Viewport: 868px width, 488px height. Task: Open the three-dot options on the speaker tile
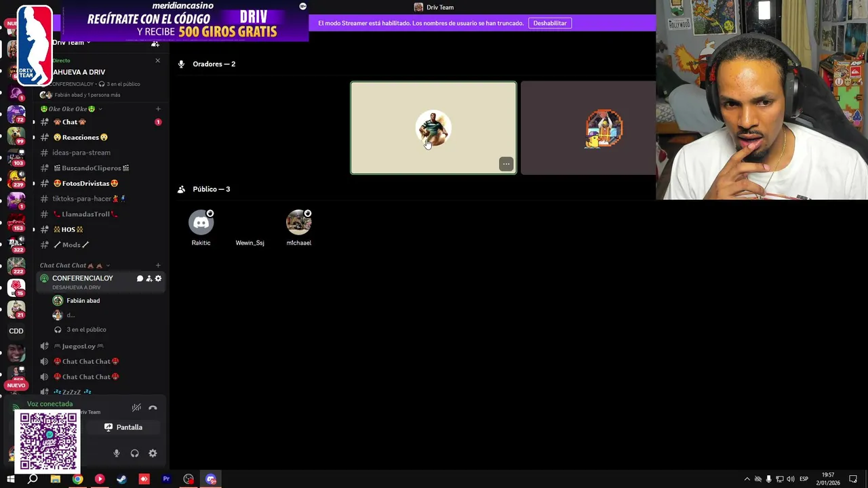point(506,164)
